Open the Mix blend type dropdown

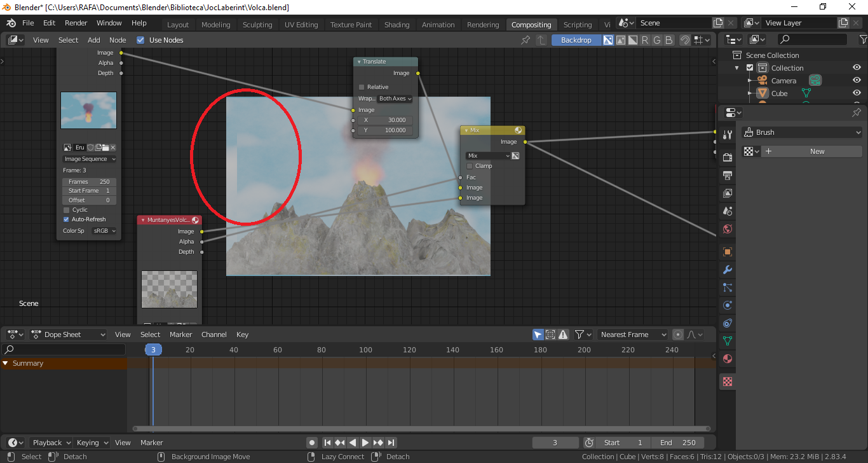point(488,156)
